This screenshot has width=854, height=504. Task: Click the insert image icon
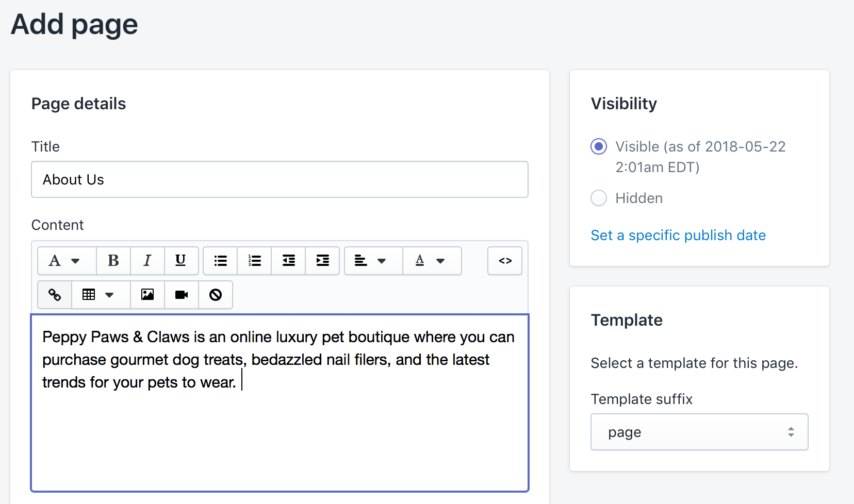pos(147,295)
